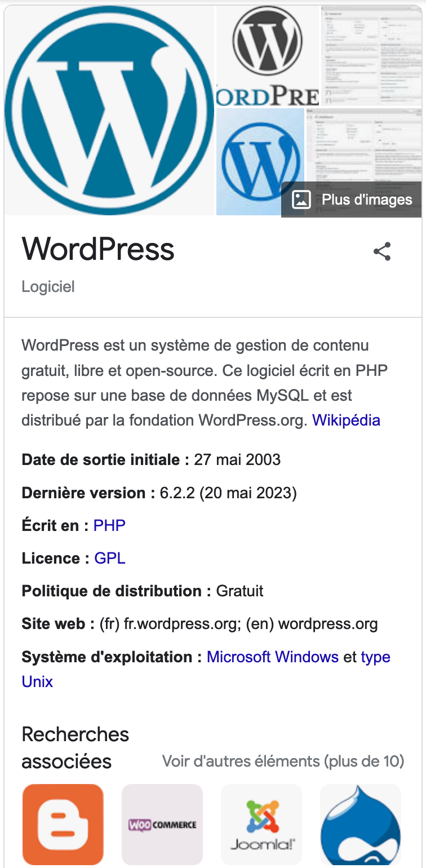This screenshot has width=426, height=868.
Task: Select the Joomla icon in related searches
Action: click(x=261, y=825)
